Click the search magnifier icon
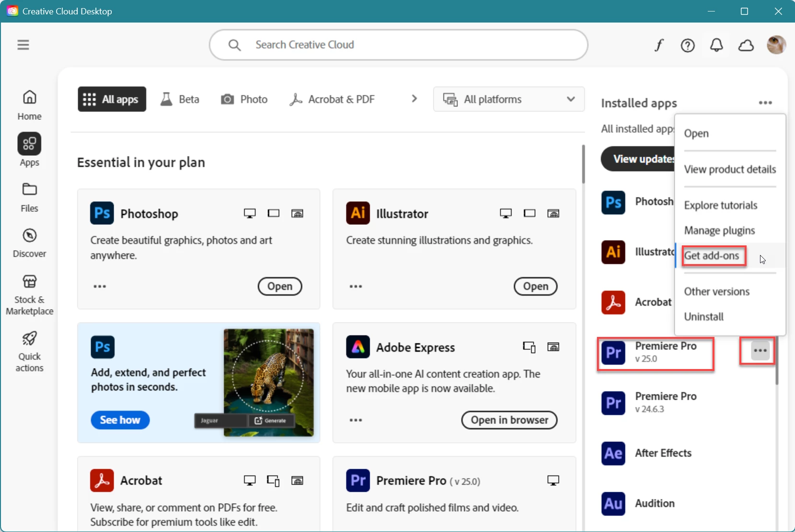The image size is (795, 532). pyautogui.click(x=234, y=45)
